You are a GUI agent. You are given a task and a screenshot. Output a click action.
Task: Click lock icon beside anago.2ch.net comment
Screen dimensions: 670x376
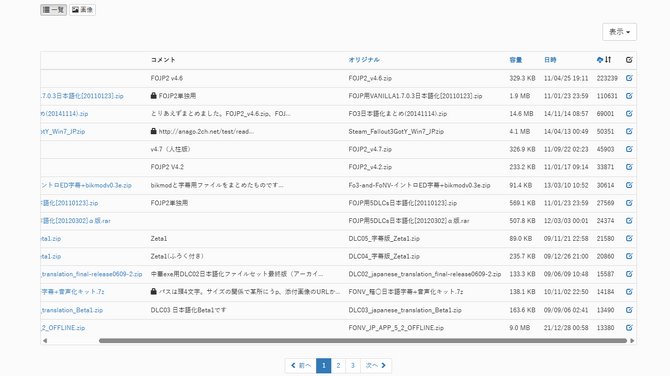pos(153,131)
